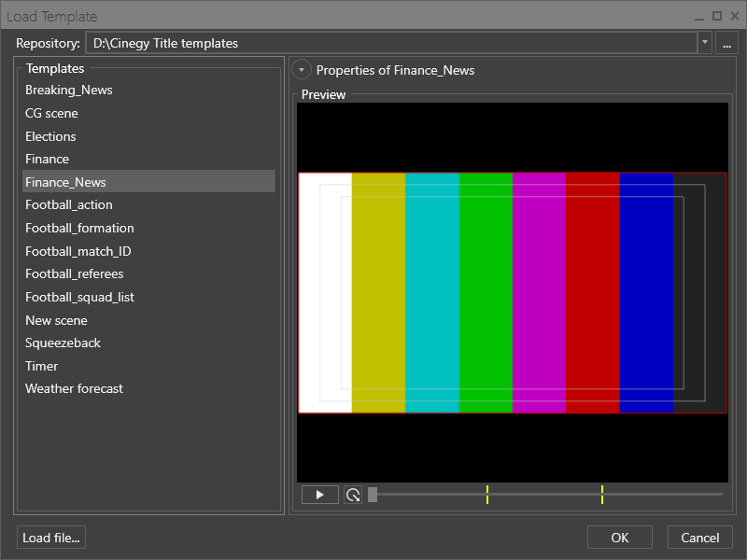Click the color bars preview image
Viewport: 747px width, 560px height.
(x=512, y=292)
